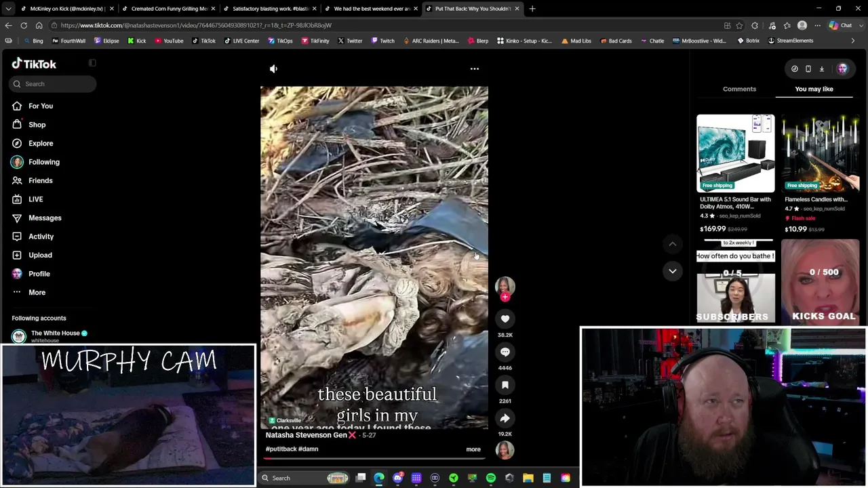The height and width of the screenshot is (488, 868).
Task: Open Discord from the taskbar
Action: [397, 478]
